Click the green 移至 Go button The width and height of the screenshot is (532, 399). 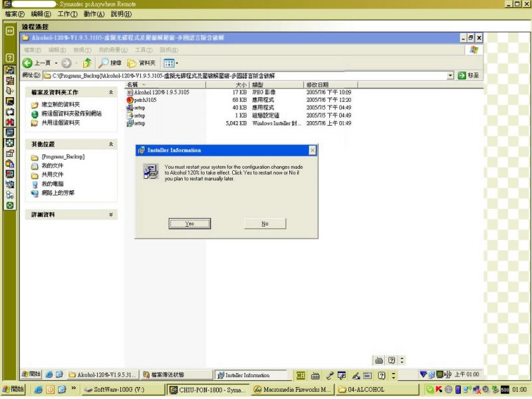coord(468,75)
